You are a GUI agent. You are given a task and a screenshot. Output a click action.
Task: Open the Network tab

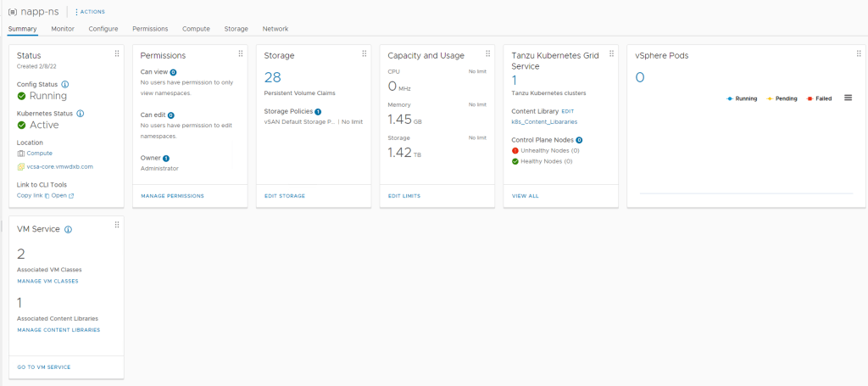[x=275, y=29]
